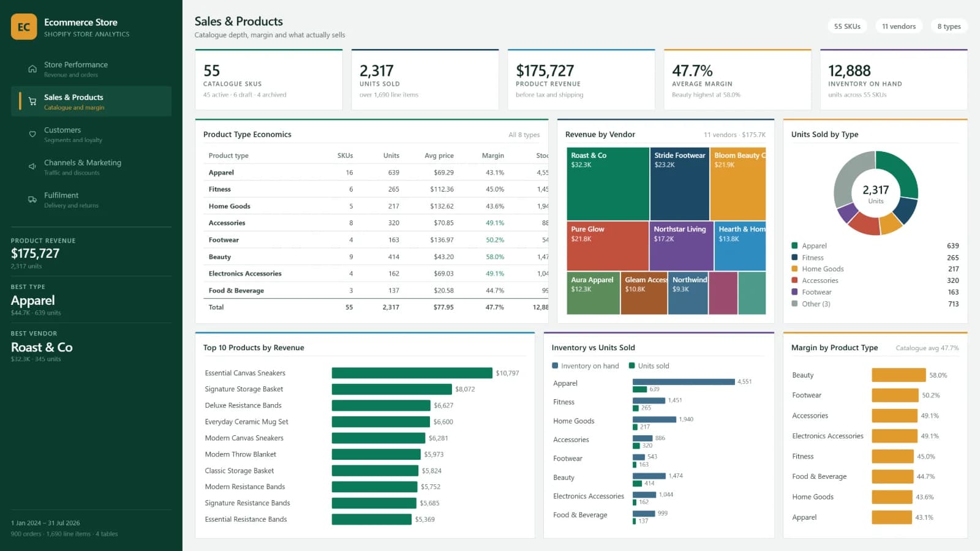The height and width of the screenshot is (551, 980).
Task: Click the Pure Glow treemap tile
Action: [x=608, y=246]
